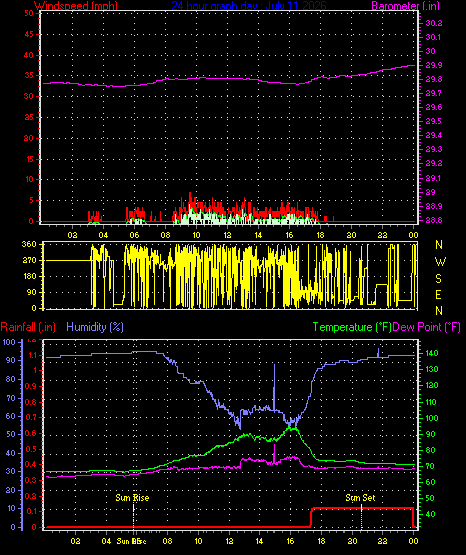This screenshot has height=555, width=466.
Task: Click the 'E' compass direction label
Action: pyautogui.click(x=438, y=295)
